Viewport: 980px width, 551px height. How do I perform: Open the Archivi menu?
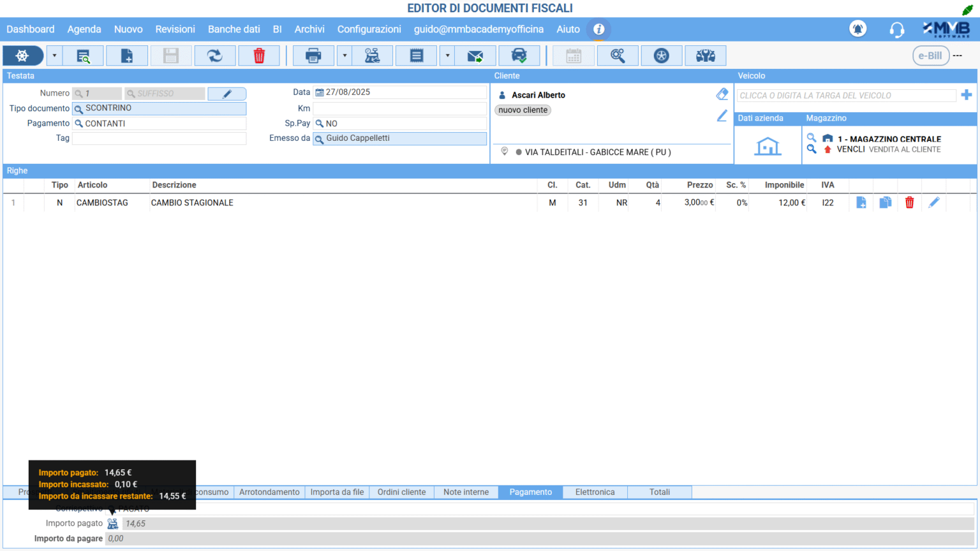309,29
